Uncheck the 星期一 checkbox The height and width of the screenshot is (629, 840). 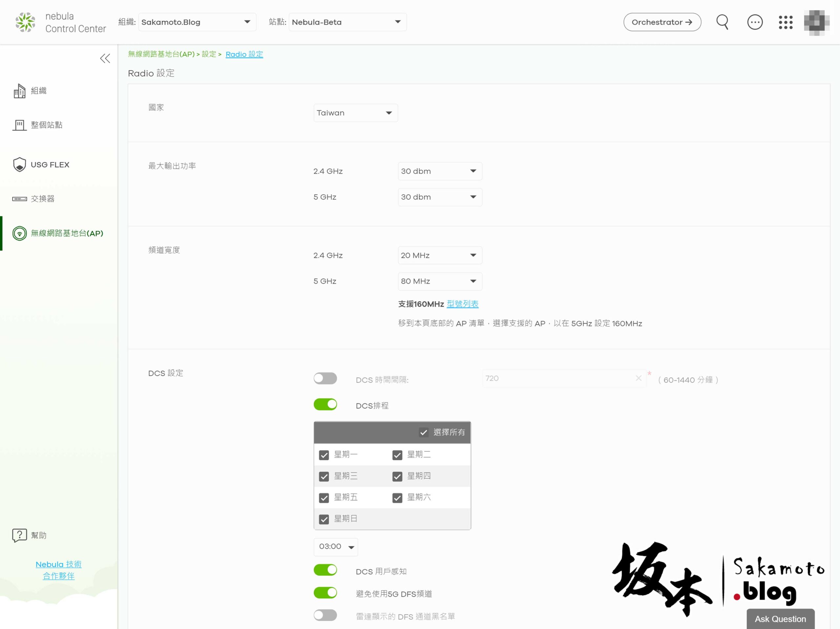pyautogui.click(x=324, y=455)
